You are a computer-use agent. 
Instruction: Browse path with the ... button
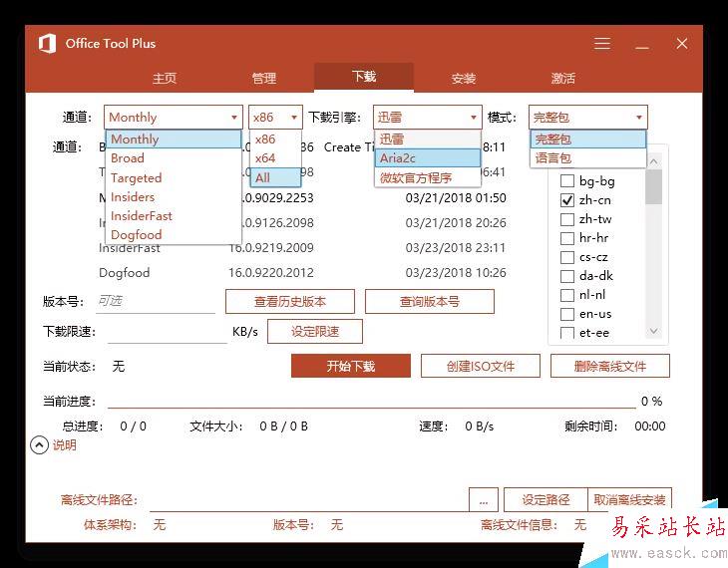point(484,499)
